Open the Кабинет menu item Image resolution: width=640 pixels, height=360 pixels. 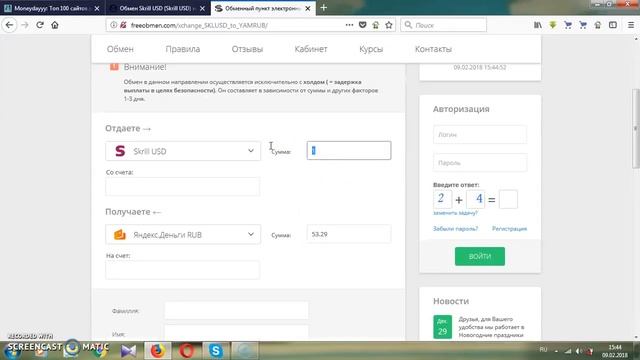pos(311,49)
